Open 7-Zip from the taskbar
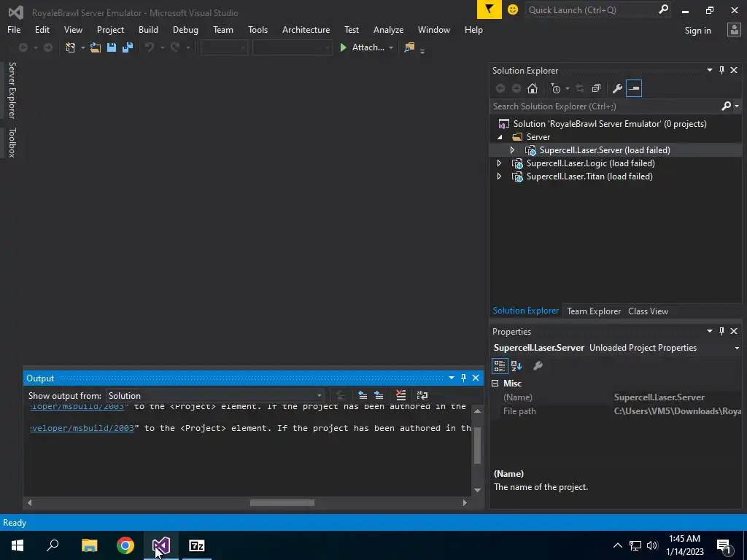 point(197,545)
